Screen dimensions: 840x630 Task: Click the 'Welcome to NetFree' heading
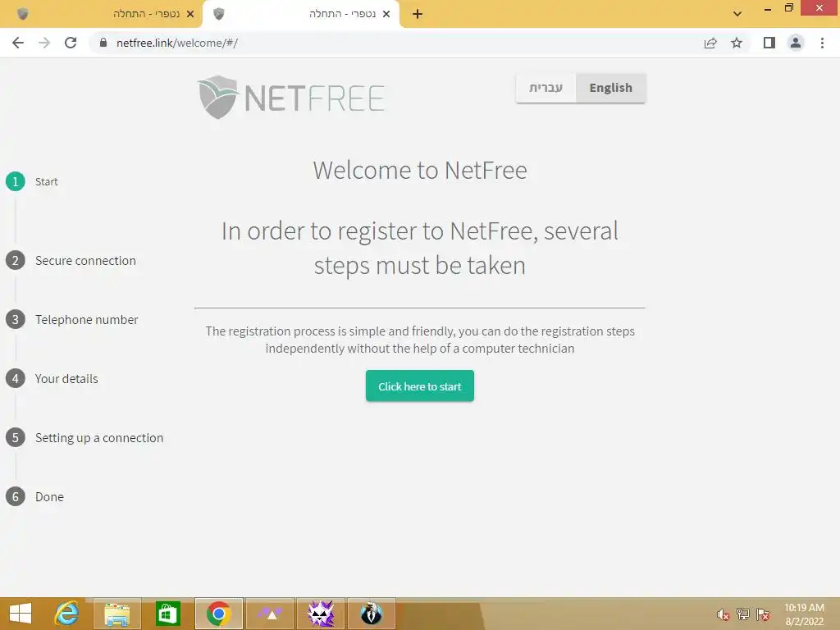click(x=420, y=171)
